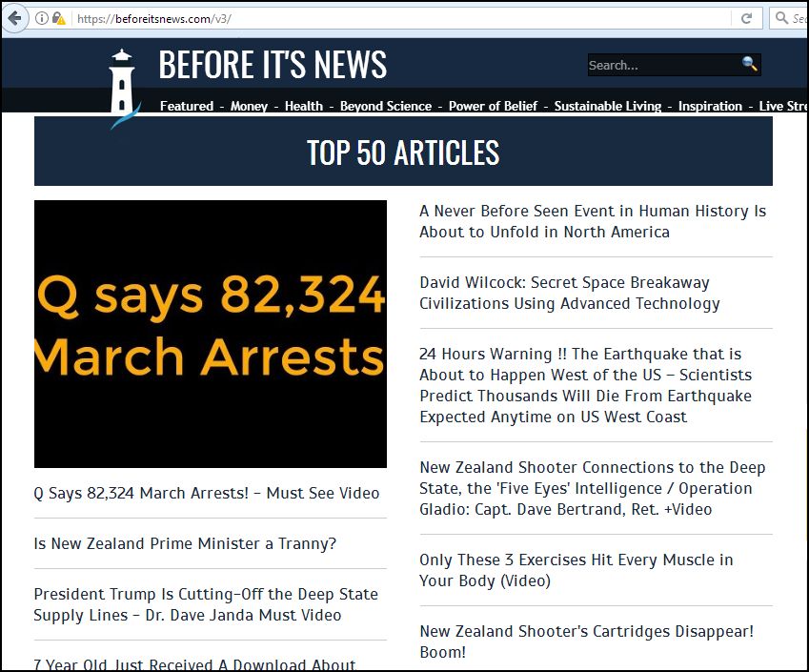Screen dimensions: 809x672
Task: Reload the page with the refresh icon
Action: [747, 18]
